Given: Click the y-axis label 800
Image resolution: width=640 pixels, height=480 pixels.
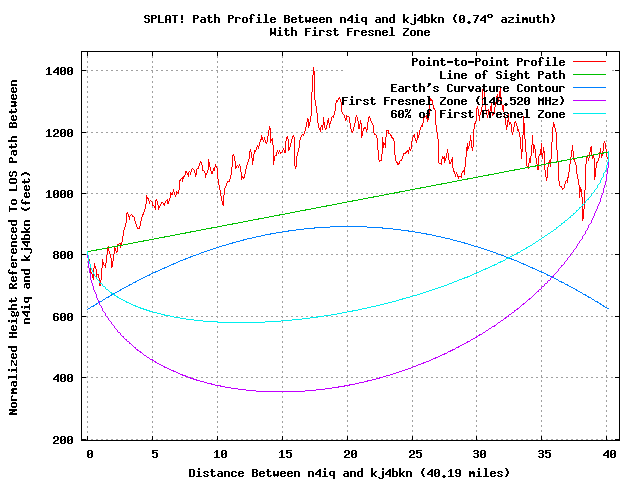Looking at the screenshot, I should [63, 256].
